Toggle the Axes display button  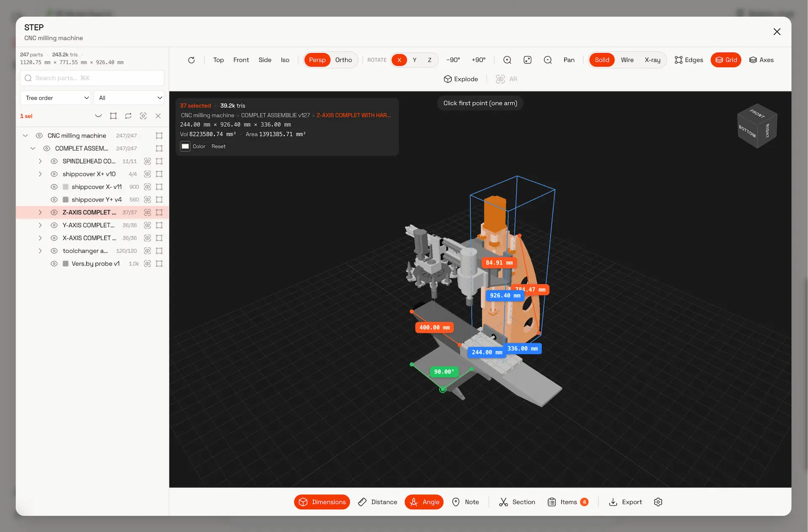click(761, 60)
